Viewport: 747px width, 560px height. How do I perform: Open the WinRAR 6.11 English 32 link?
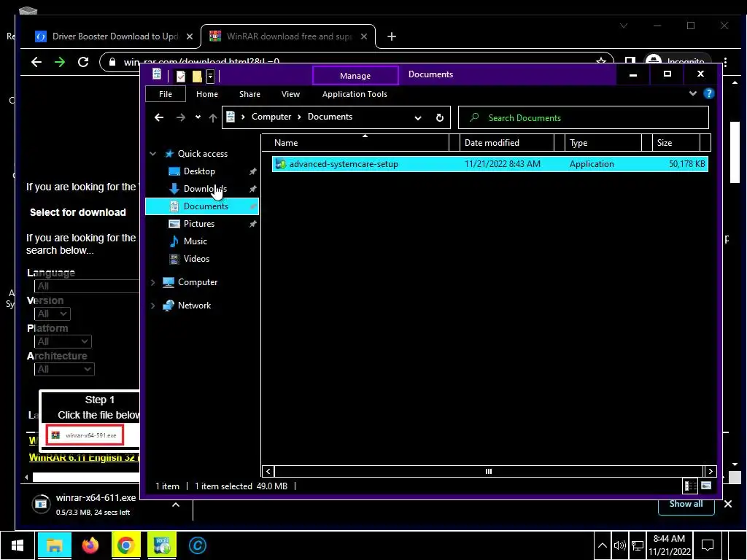click(x=84, y=458)
